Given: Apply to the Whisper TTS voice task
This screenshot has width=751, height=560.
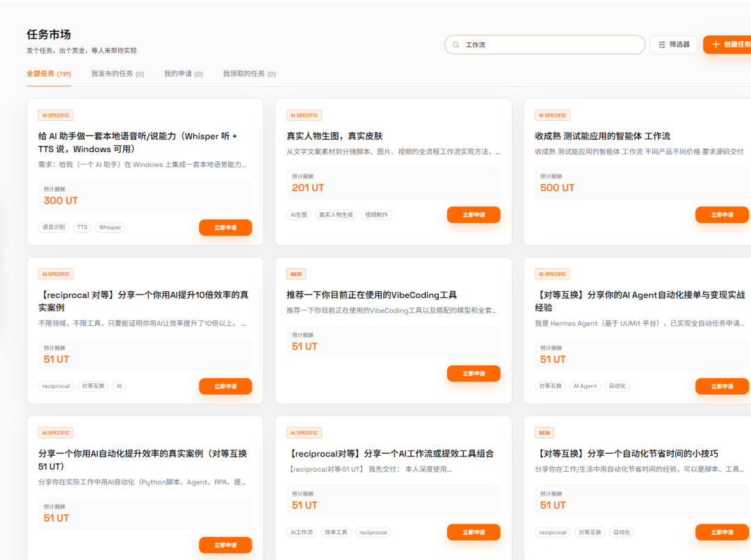Looking at the screenshot, I should tap(225, 227).
